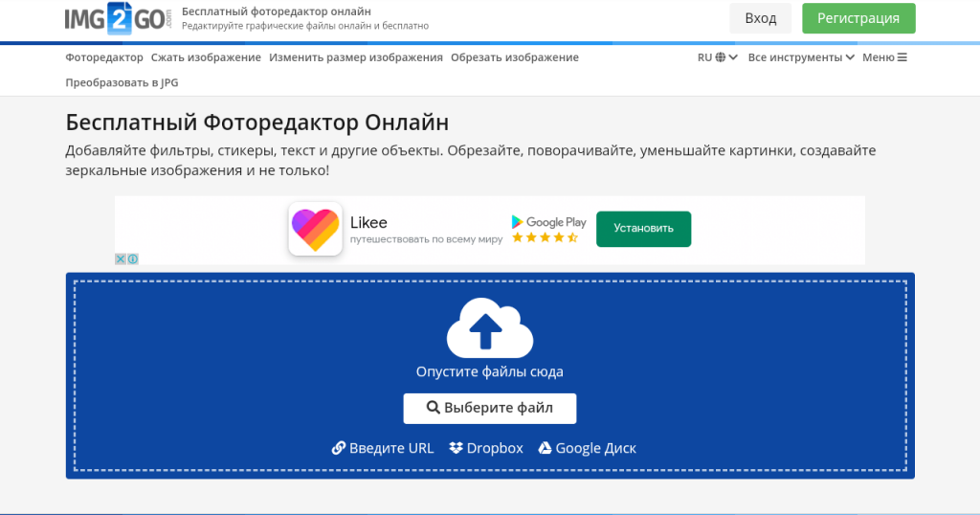The height and width of the screenshot is (515, 980).
Task: Click the Выберите файл button
Action: (x=490, y=408)
